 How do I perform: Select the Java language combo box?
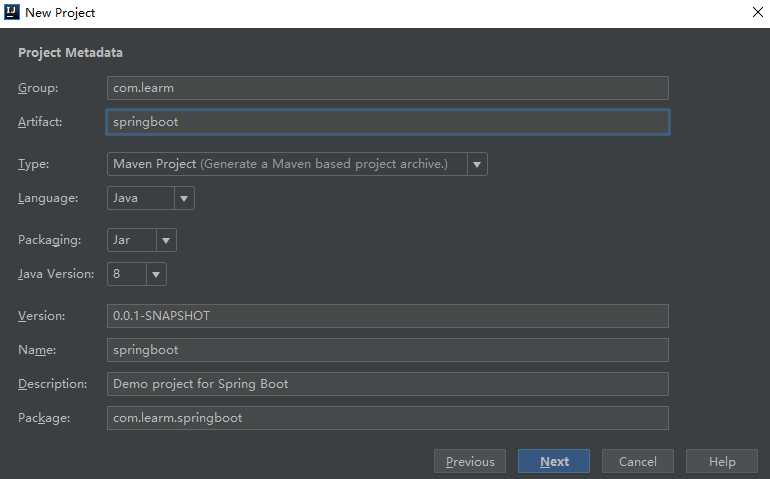(139, 198)
